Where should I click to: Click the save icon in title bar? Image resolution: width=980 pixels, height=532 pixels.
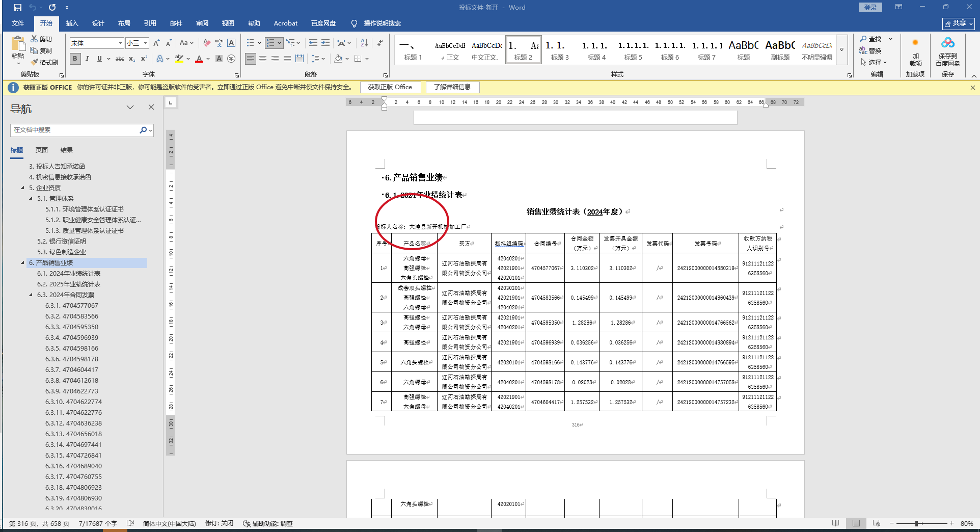18,8
